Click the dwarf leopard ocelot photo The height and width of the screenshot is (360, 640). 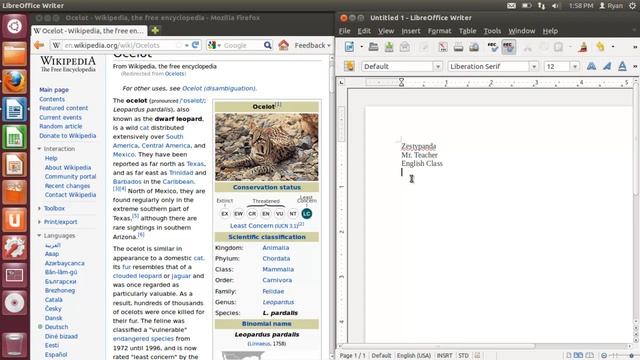(267, 147)
